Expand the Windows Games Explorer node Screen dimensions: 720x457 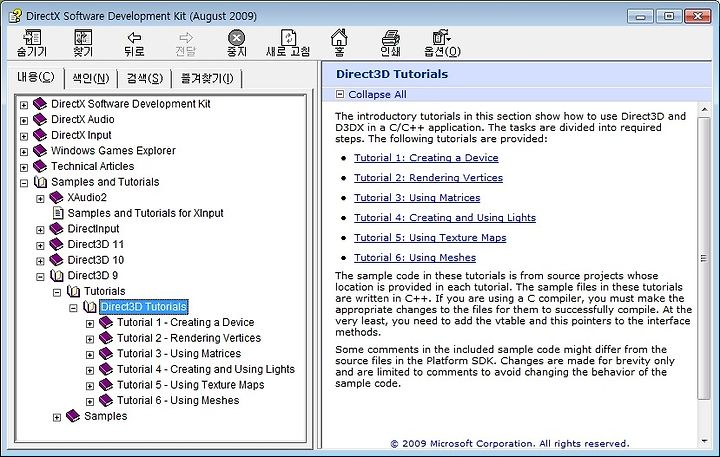click(24, 152)
